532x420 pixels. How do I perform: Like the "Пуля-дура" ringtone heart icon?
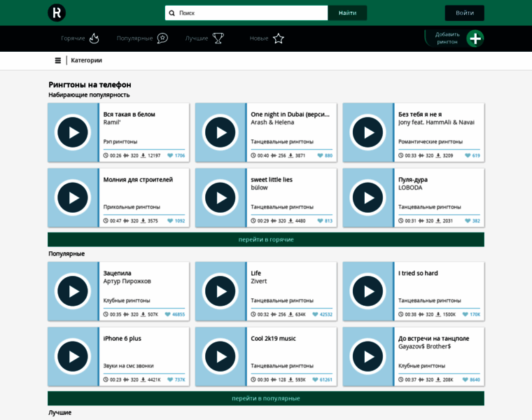tap(467, 220)
